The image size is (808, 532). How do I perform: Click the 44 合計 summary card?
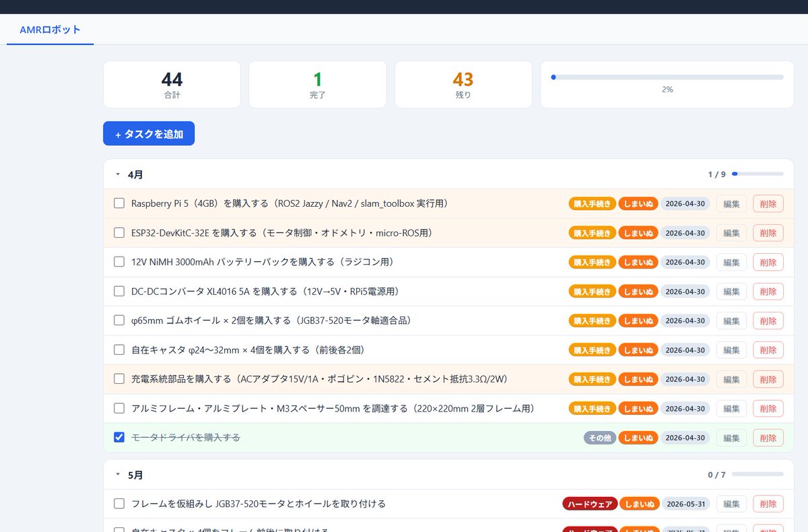click(172, 85)
